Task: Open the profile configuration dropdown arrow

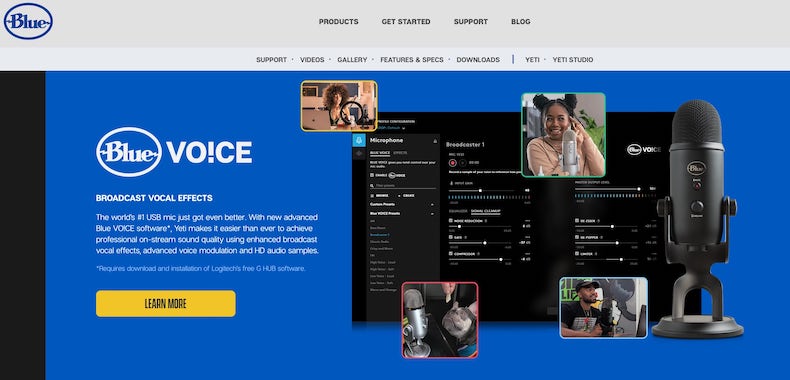Action: pyautogui.click(x=403, y=129)
